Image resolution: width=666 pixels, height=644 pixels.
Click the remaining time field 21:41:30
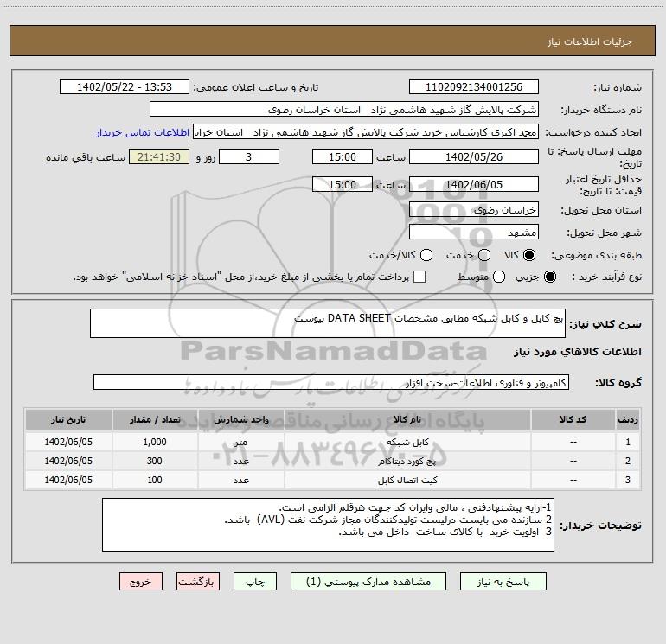click(159, 156)
